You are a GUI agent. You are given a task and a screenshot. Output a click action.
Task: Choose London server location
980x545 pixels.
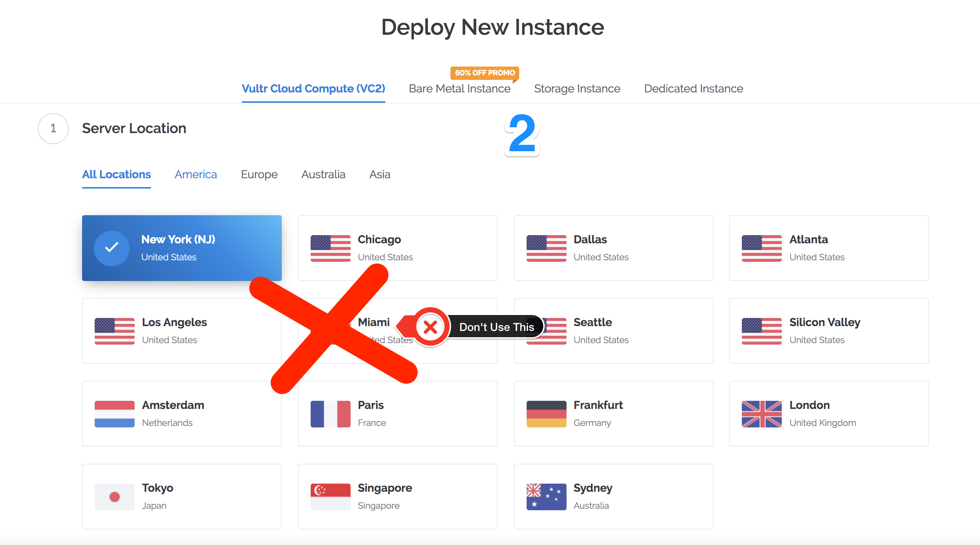click(829, 414)
